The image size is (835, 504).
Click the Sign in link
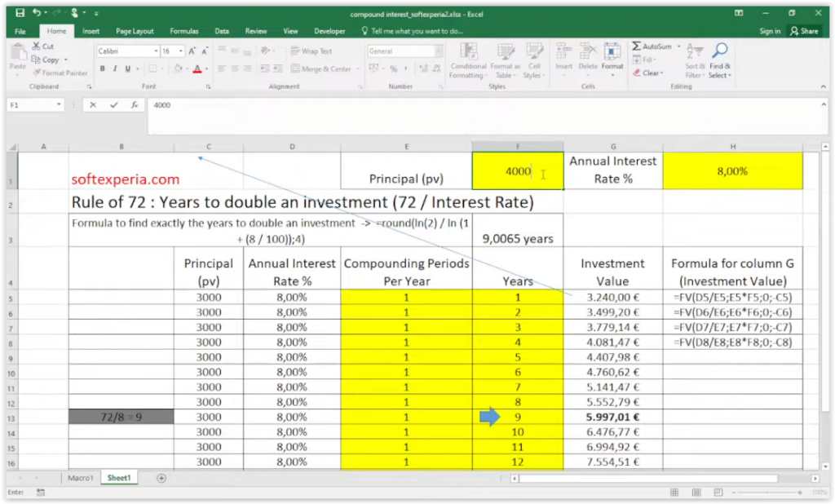(770, 32)
